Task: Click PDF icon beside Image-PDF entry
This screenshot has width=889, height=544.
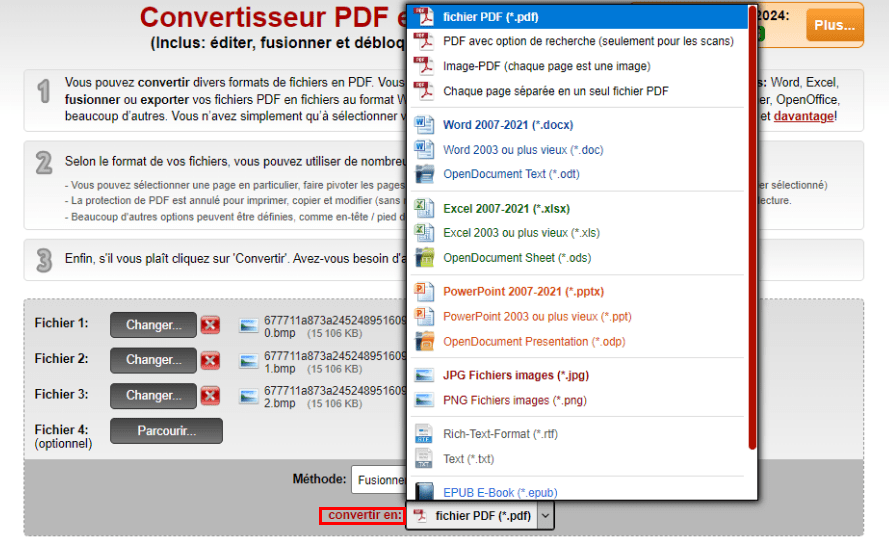Action: point(424,66)
